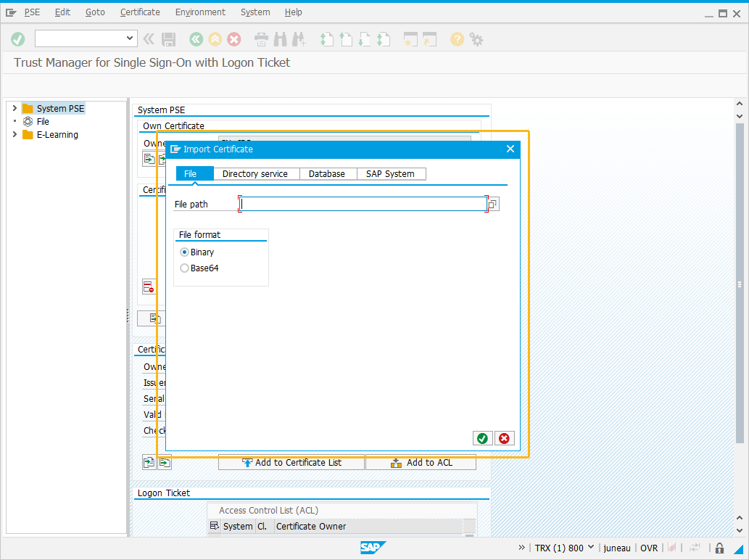The image size is (749, 560).
Task: Switch to the Database tab
Action: coord(327,174)
